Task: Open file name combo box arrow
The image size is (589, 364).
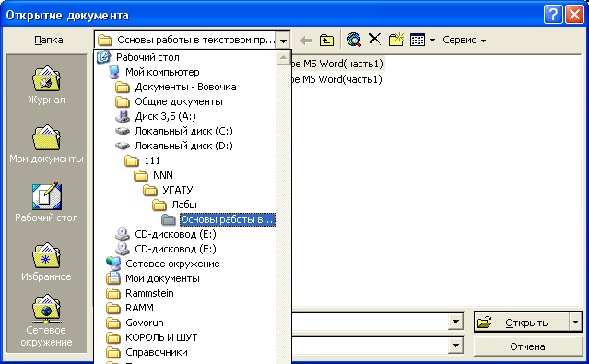Action: [x=455, y=322]
